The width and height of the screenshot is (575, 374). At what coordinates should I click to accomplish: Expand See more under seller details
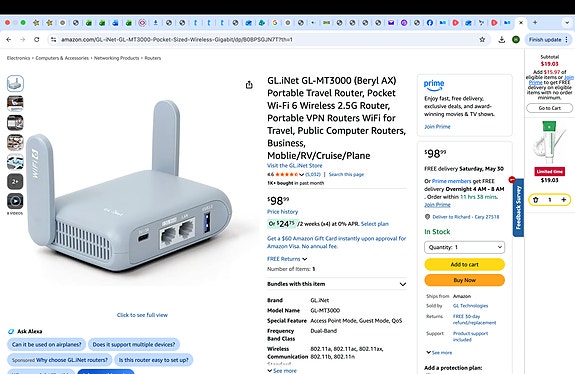tap(439, 352)
